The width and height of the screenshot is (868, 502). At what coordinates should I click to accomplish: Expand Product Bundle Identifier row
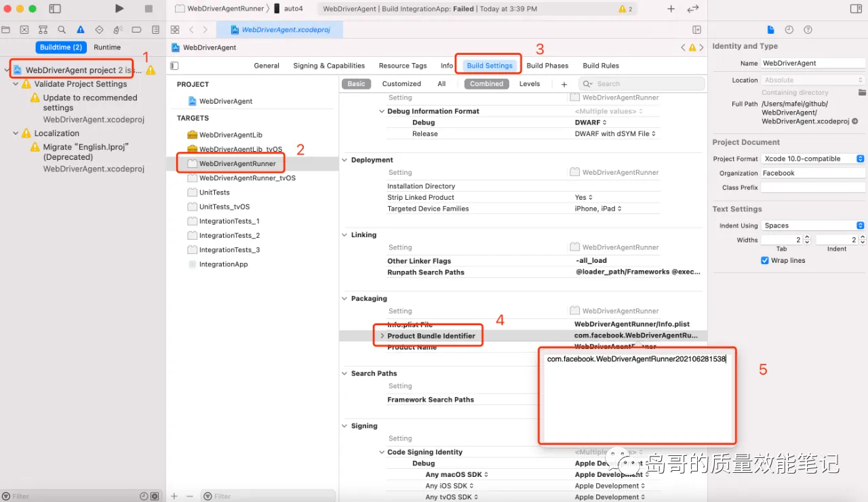382,336
